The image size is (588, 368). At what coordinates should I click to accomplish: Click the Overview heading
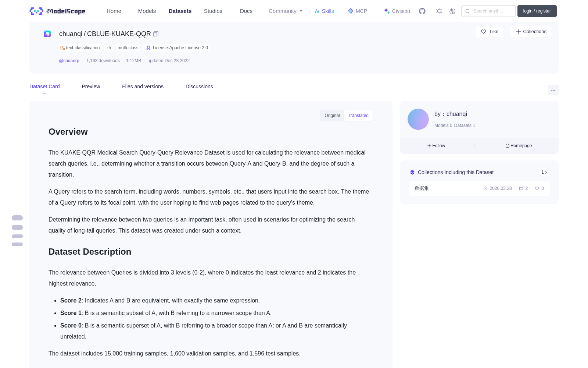pyautogui.click(x=68, y=132)
